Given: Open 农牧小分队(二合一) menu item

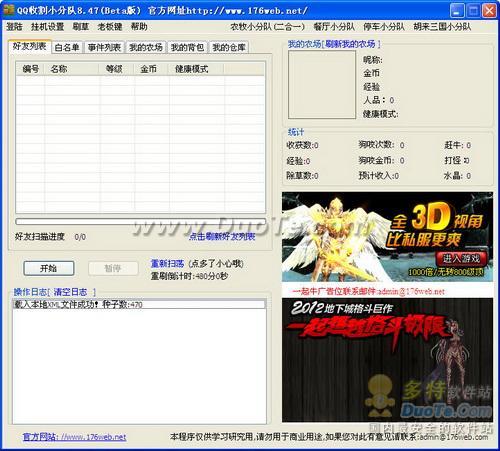Looking at the screenshot, I should pyautogui.click(x=267, y=27).
